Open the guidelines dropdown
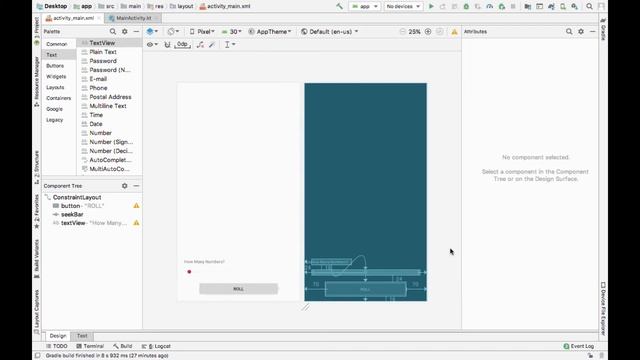The image size is (640, 360). tap(230, 44)
